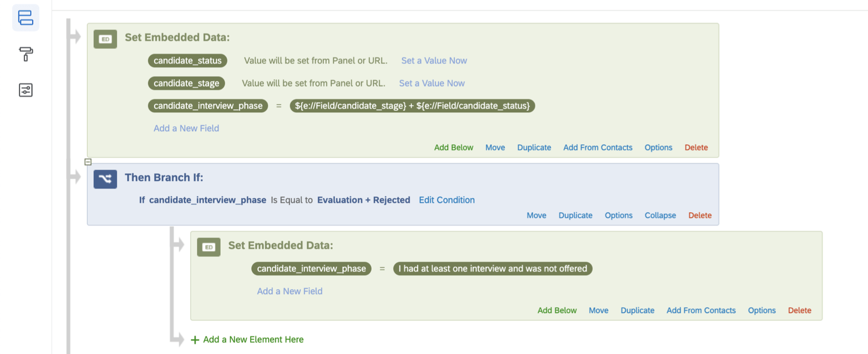868x354 pixels.
Task: Click the top Set Embedded Data ED icon
Action: (x=105, y=39)
